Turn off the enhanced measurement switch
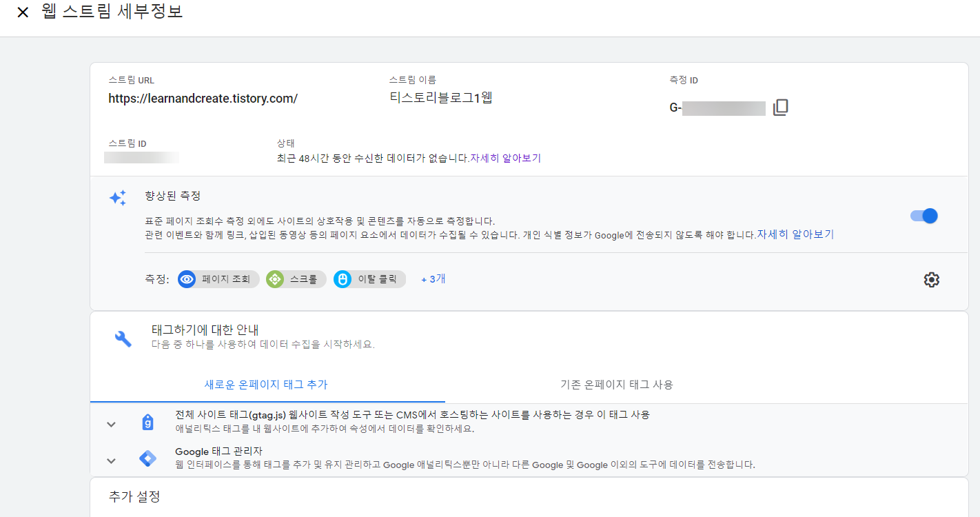The height and width of the screenshot is (517, 980). (924, 216)
